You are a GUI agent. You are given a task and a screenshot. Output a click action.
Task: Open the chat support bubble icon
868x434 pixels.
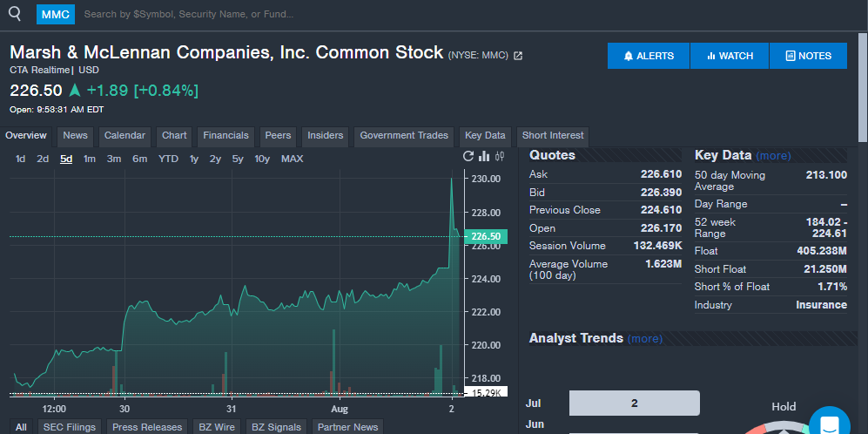[x=829, y=424]
